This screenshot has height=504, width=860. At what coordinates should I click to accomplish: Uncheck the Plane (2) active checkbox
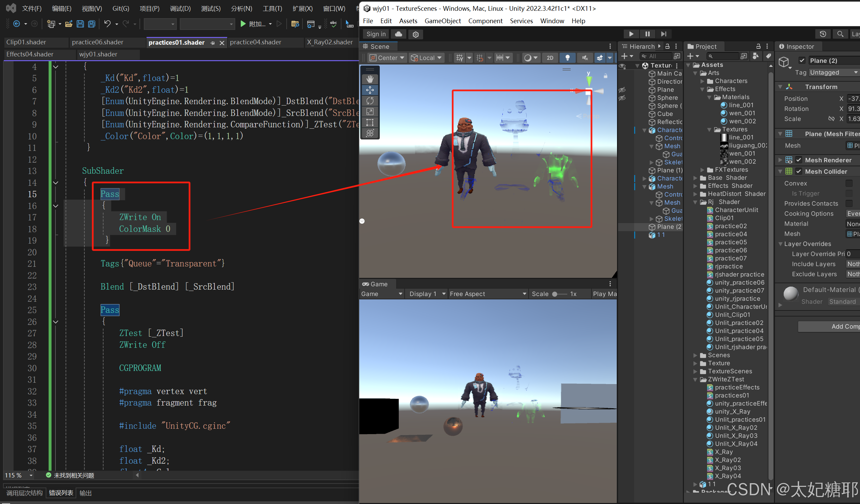coord(802,60)
